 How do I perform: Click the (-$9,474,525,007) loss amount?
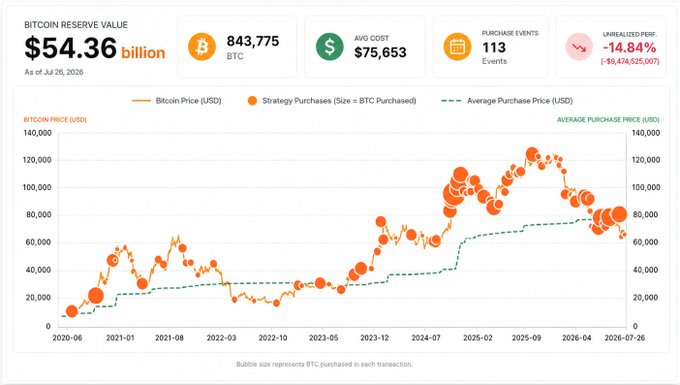click(630, 62)
